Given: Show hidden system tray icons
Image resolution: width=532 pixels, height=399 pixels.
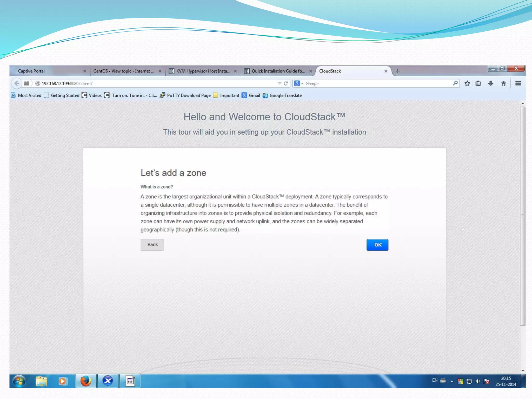Looking at the screenshot, I should pos(451,381).
